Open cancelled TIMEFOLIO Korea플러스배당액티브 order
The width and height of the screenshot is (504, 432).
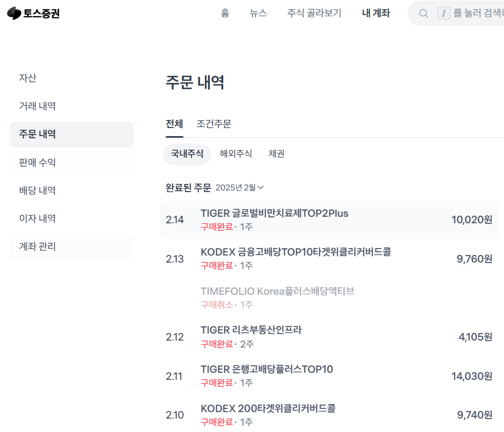pos(329,298)
